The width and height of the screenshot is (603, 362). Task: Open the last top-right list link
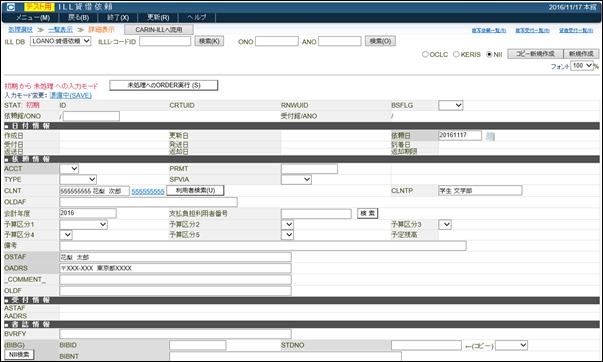click(x=576, y=30)
